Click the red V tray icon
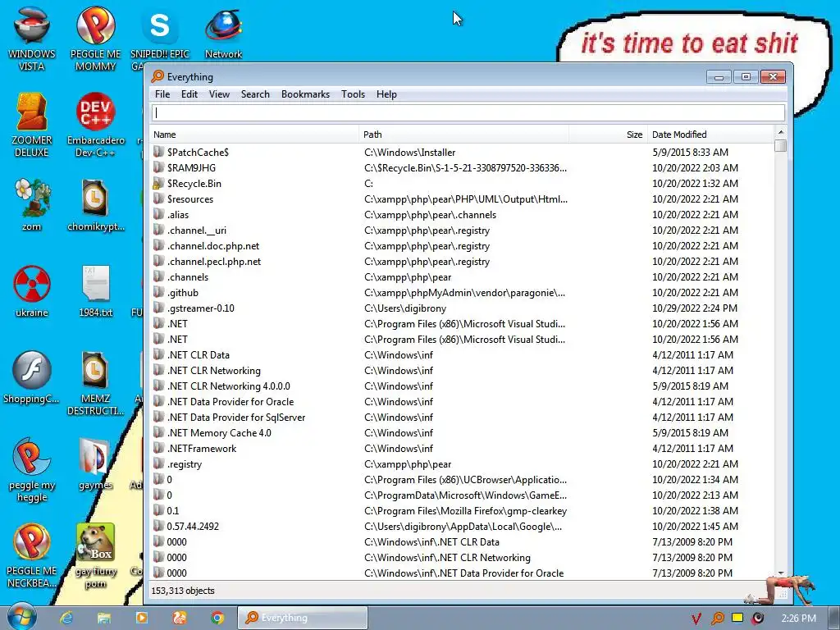This screenshot has height=630, width=840. (696, 619)
